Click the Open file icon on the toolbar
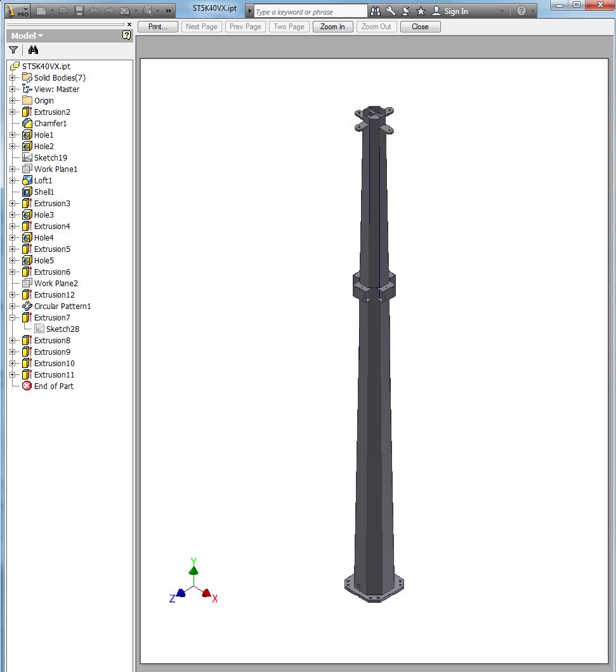Image resolution: width=616 pixels, height=672 pixels. (x=63, y=10)
